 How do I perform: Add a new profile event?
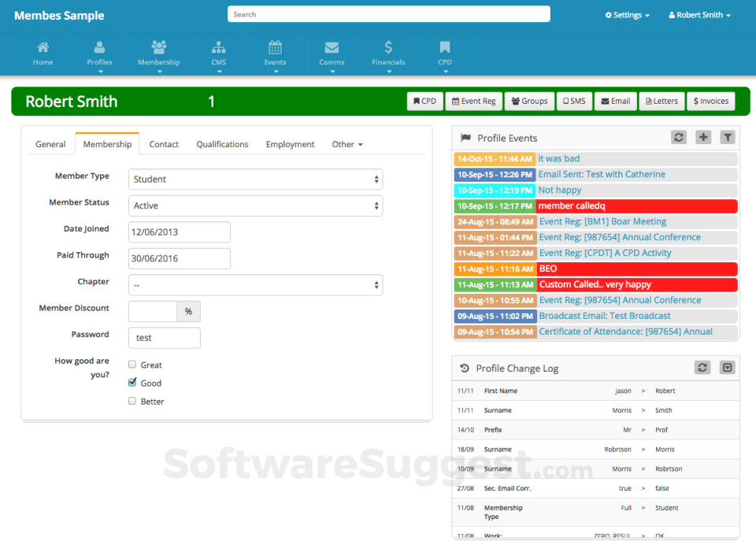703,137
